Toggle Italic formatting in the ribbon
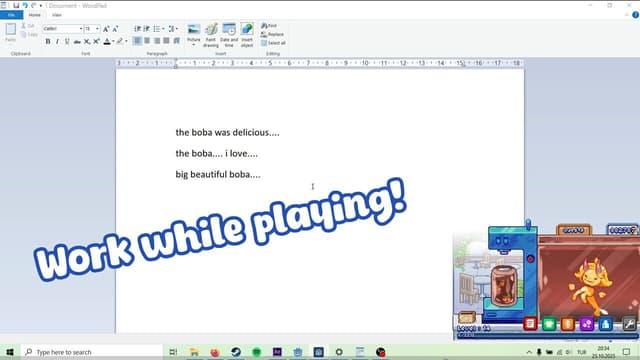 click(x=57, y=41)
